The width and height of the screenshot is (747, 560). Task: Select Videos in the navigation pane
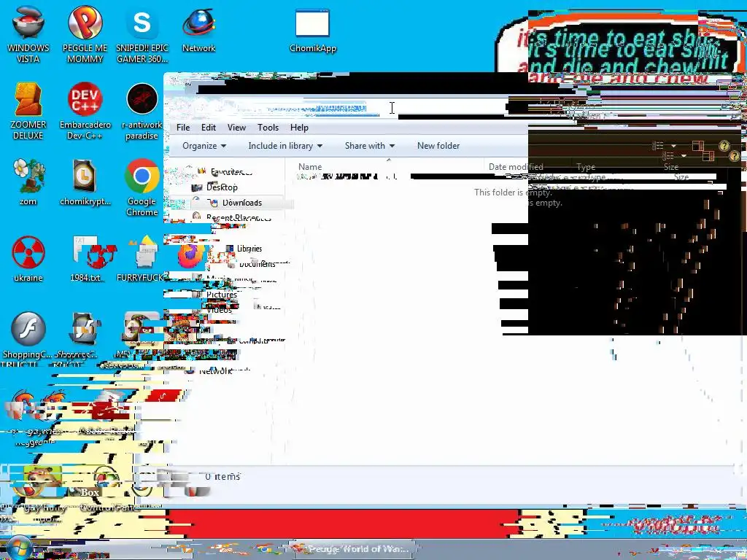[219, 309]
